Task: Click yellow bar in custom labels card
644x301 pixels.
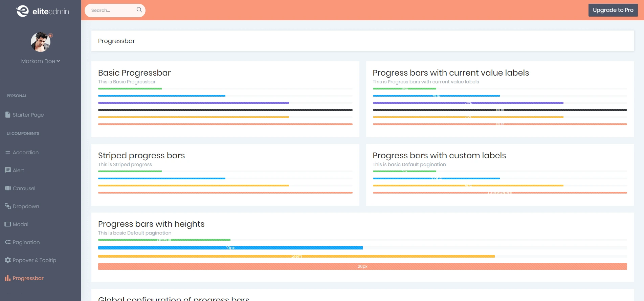Action: pos(468,185)
